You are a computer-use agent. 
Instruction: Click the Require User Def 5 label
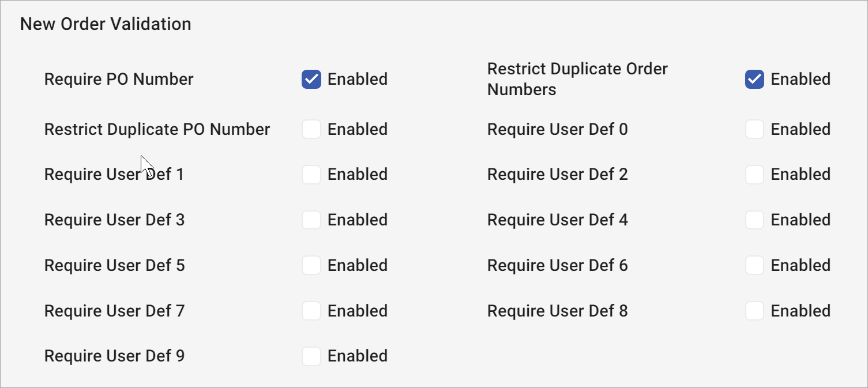(114, 265)
